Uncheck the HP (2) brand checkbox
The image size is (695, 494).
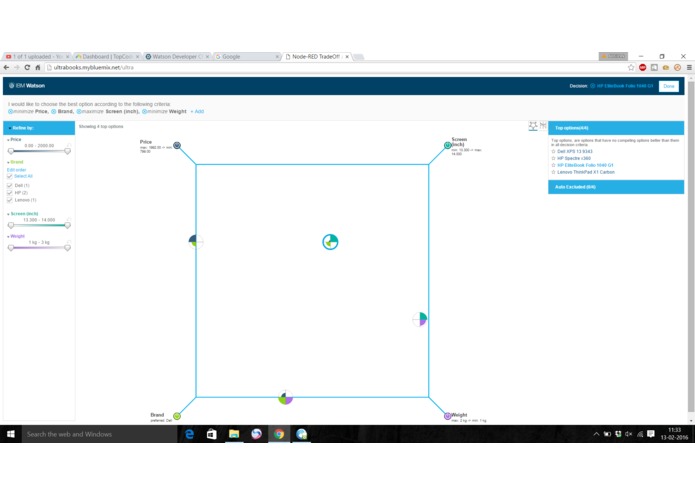tap(10, 193)
